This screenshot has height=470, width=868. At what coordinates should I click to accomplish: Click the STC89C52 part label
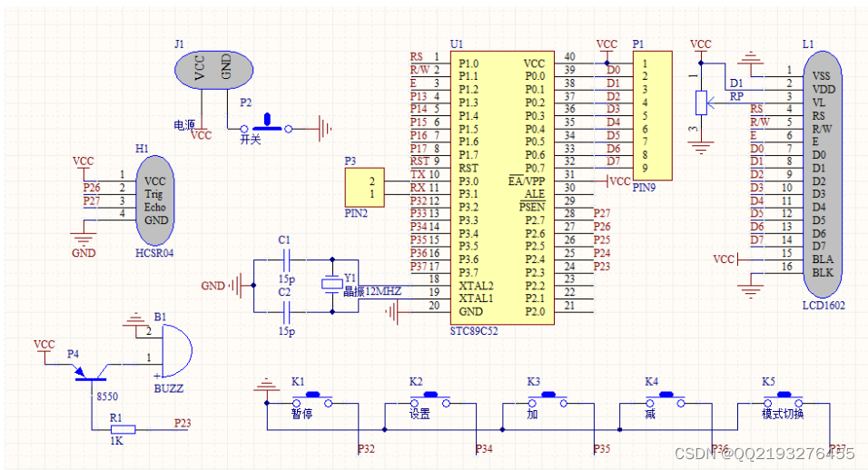click(474, 331)
